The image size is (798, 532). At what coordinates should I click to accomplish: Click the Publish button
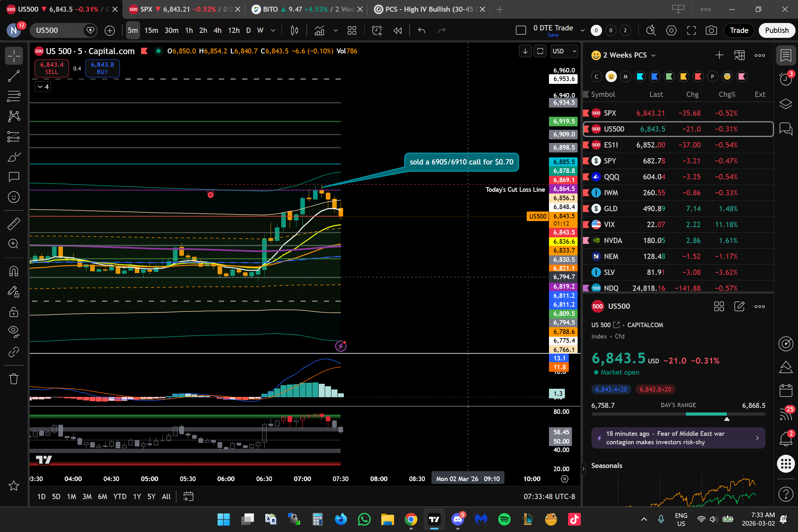(x=776, y=30)
